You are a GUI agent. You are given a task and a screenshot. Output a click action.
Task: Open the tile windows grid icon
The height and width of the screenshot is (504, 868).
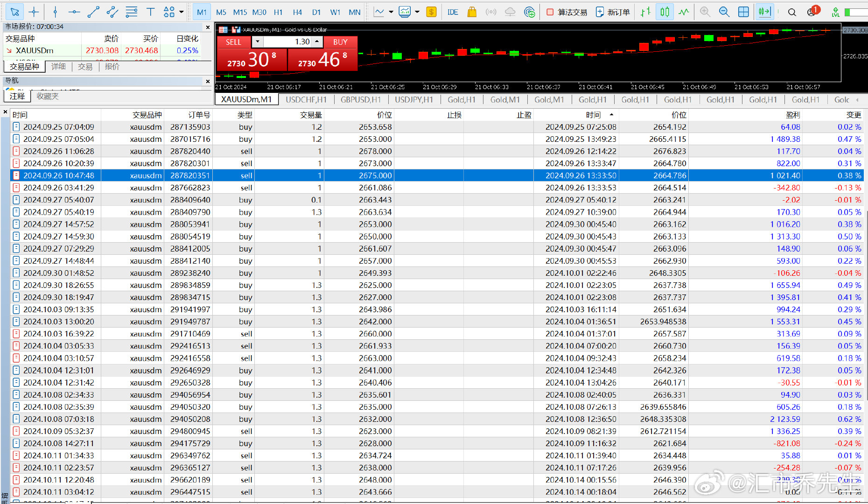[743, 12]
